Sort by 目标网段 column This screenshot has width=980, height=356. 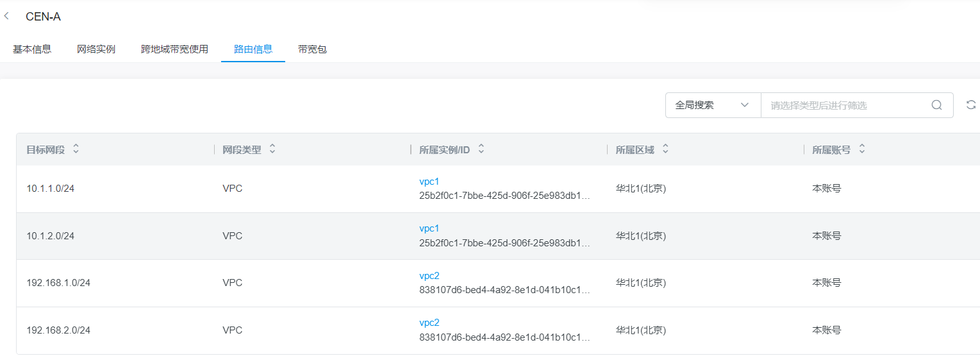[76, 149]
